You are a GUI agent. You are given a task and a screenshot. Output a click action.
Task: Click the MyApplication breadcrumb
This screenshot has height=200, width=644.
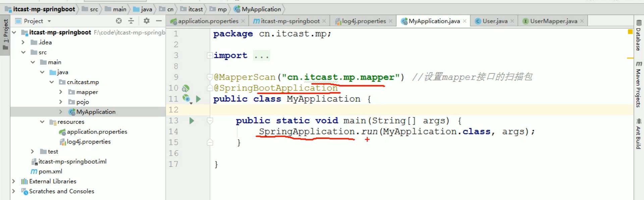[x=258, y=9]
